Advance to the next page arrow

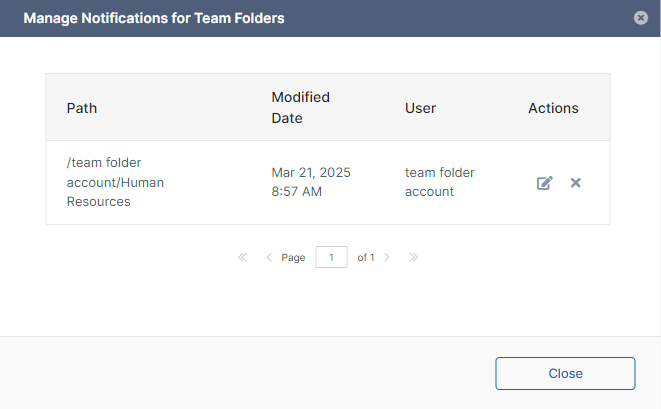[387, 258]
